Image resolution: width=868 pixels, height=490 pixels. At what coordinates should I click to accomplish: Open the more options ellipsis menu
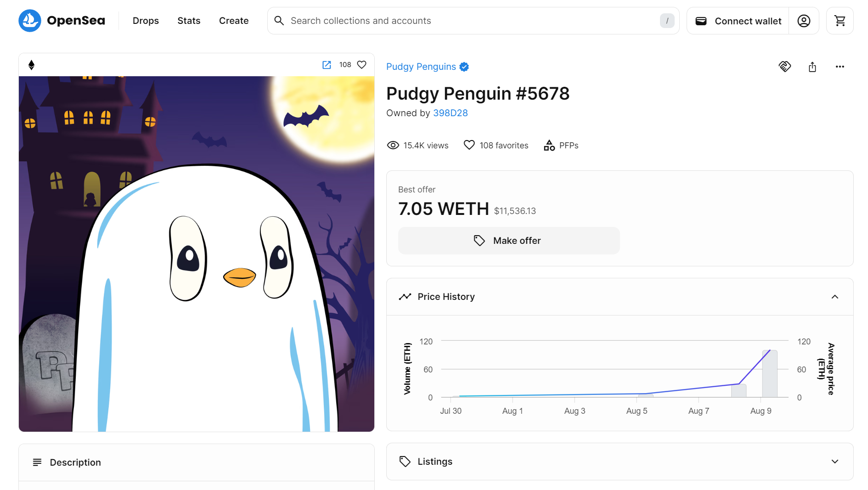840,67
